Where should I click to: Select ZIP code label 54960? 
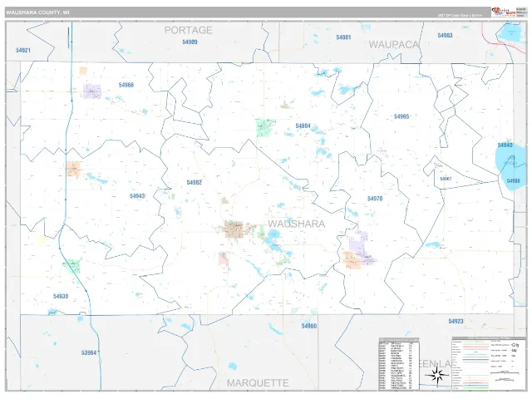click(x=308, y=326)
